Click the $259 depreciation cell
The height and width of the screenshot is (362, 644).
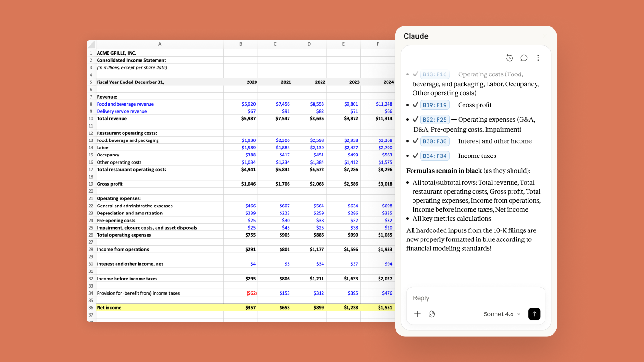[309, 213]
